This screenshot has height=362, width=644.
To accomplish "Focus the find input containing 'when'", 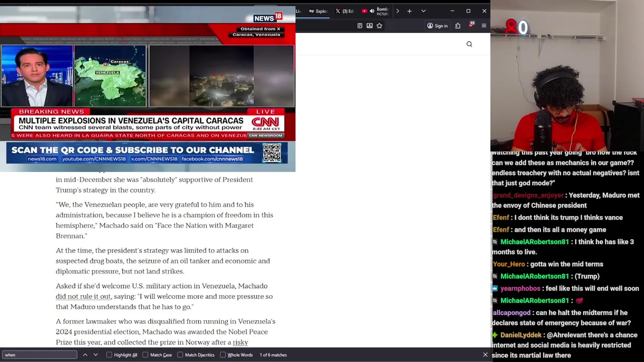I will tap(40, 355).
